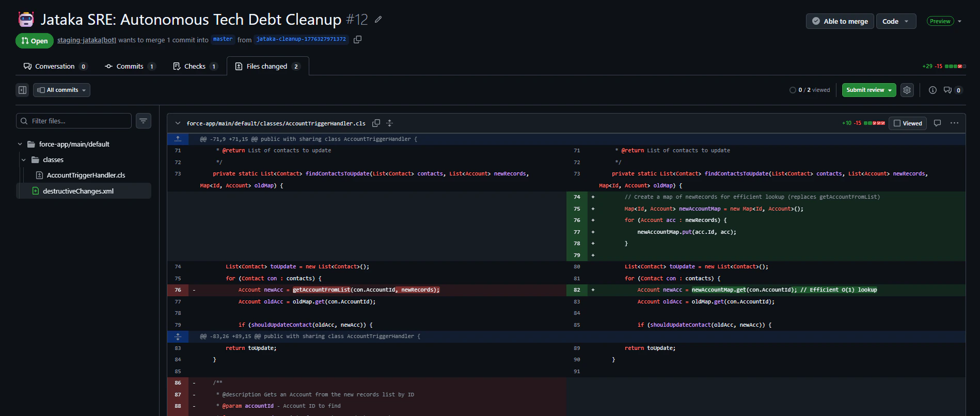Open file filter options menu
Image resolution: width=980 pixels, height=416 pixels.
coord(144,121)
